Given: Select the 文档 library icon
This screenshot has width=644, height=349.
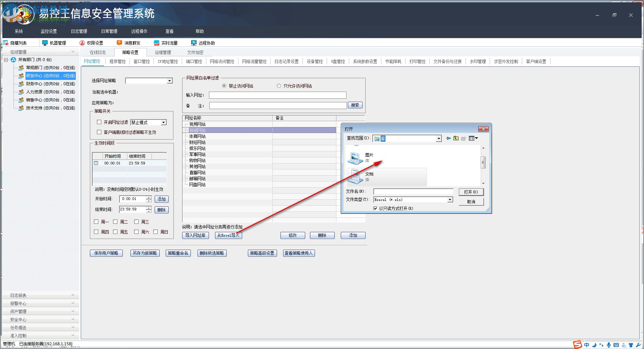Looking at the screenshot, I should tap(355, 177).
